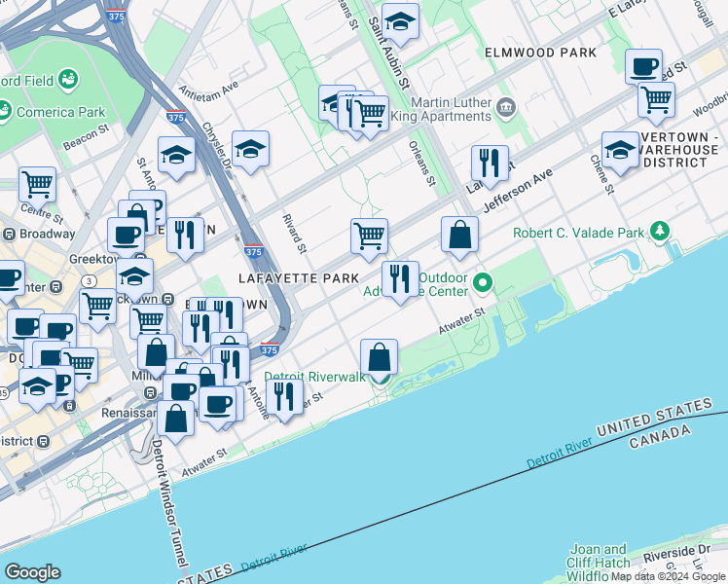Click the shopping bag marker on Jefferson Ave

tap(459, 235)
